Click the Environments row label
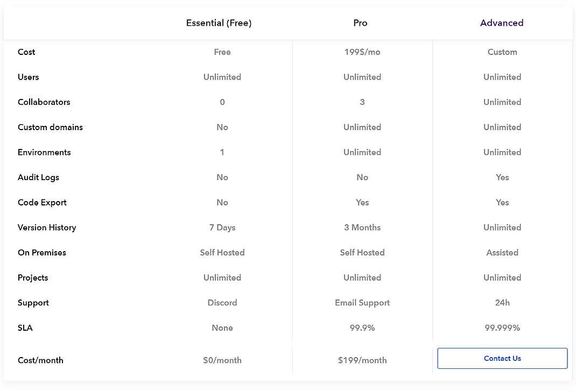 point(44,152)
